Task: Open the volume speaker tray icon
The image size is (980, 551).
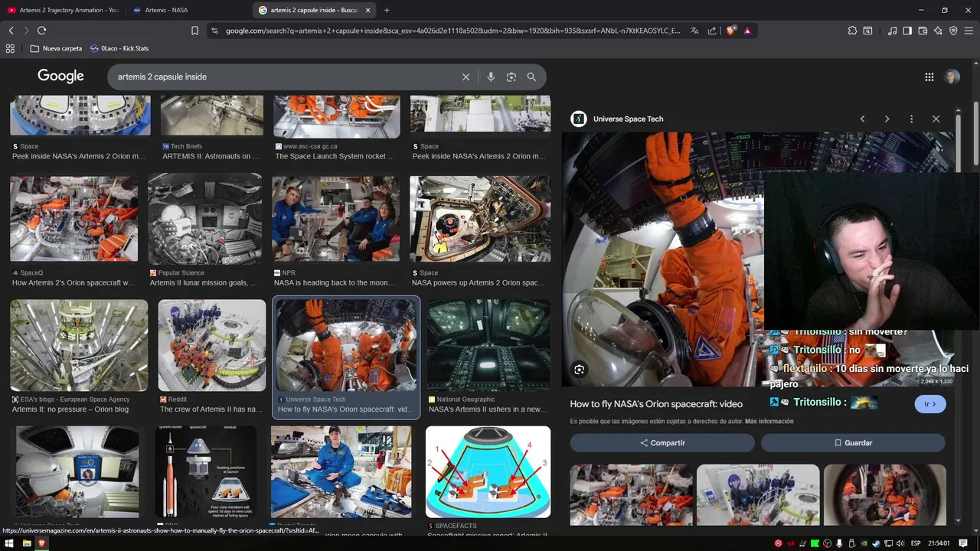Action: [x=900, y=543]
